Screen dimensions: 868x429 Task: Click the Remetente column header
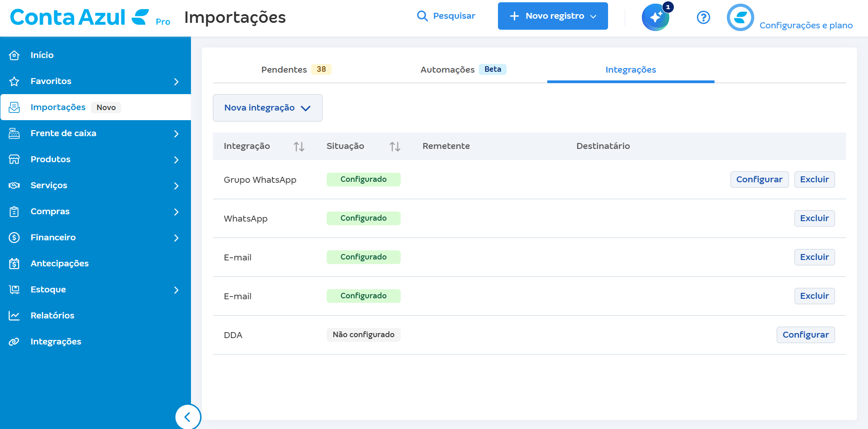click(446, 146)
